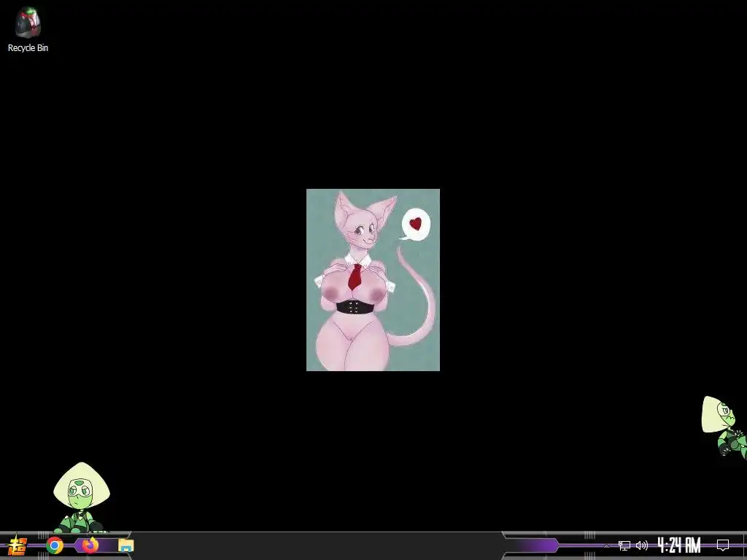
Task: Open the volume control tray icon
Action: pos(642,545)
